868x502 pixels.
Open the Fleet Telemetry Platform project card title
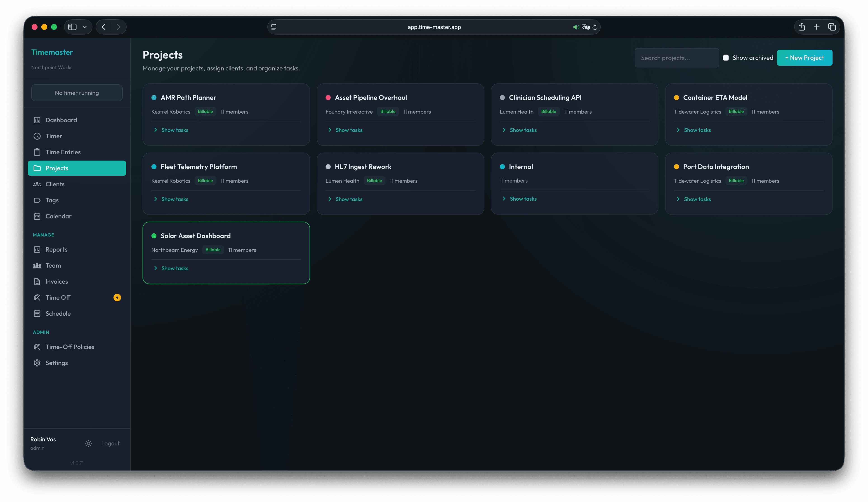click(x=199, y=167)
